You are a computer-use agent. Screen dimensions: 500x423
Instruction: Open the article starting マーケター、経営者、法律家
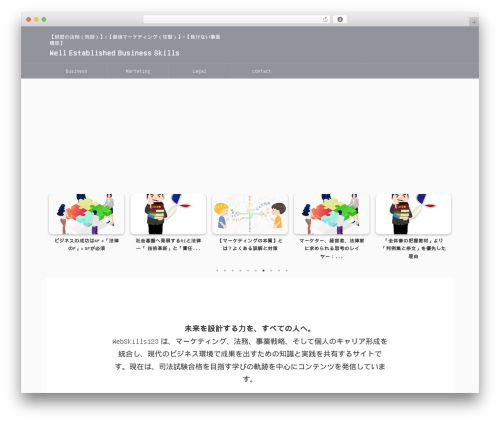tap(332, 248)
